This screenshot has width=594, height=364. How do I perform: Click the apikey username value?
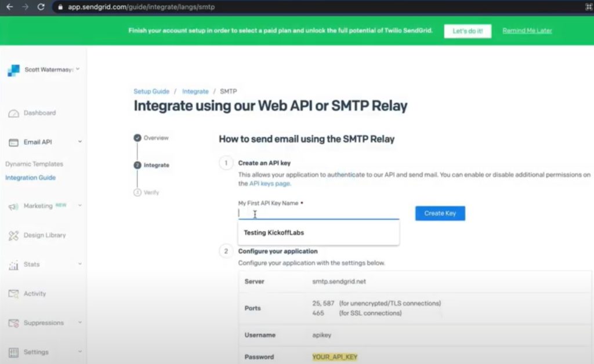click(x=321, y=335)
